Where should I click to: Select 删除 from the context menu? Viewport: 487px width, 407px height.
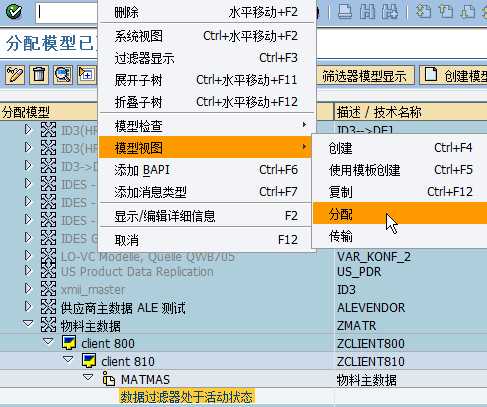click(x=206, y=13)
